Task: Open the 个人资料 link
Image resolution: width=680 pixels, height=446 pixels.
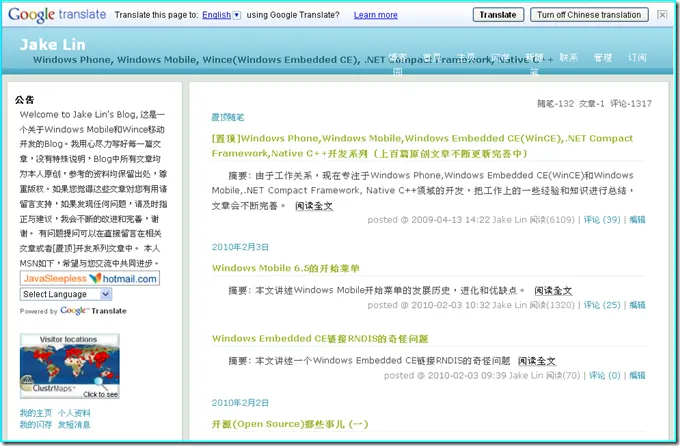Action: 74,413
